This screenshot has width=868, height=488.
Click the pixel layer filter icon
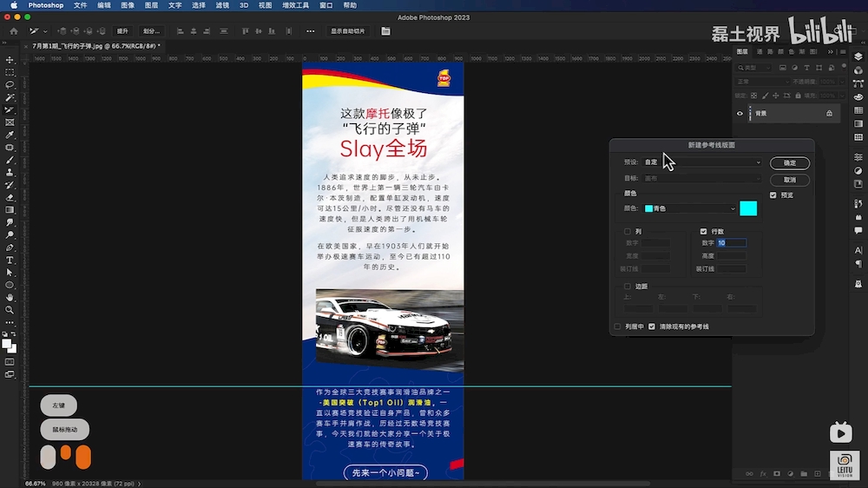point(783,68)
